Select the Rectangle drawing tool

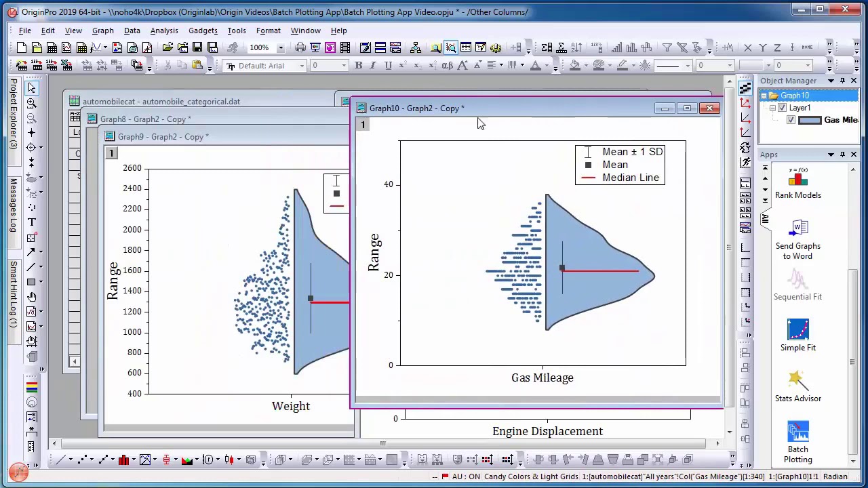31,282
